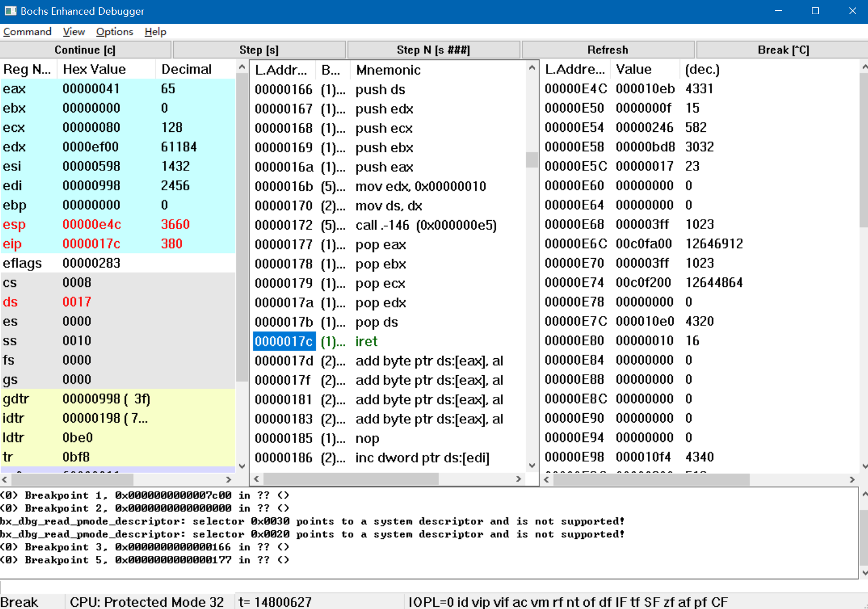
Task: Select memory row 00000E6C value 00c0fa00
Action: click(701, 244)
